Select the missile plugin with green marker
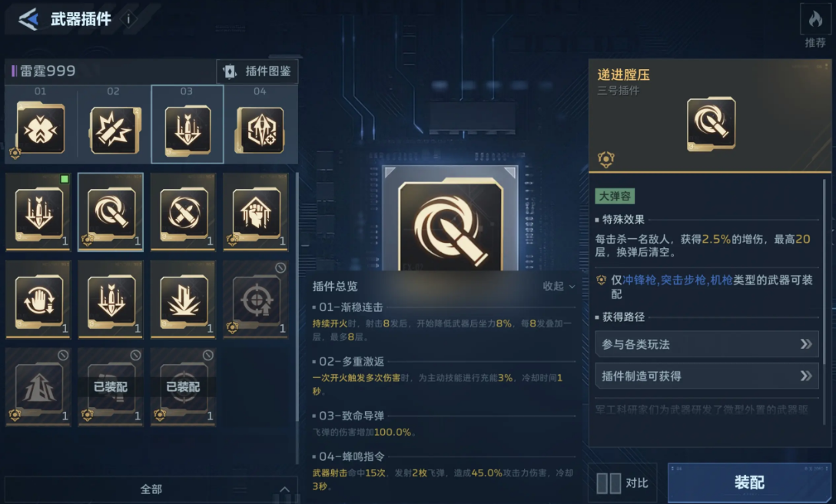 pos(38,211)
